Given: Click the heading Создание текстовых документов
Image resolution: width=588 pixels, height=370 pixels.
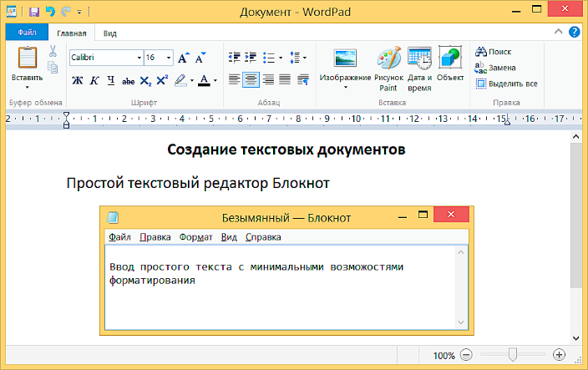Looking at the screenshot, I should point(286,150).
